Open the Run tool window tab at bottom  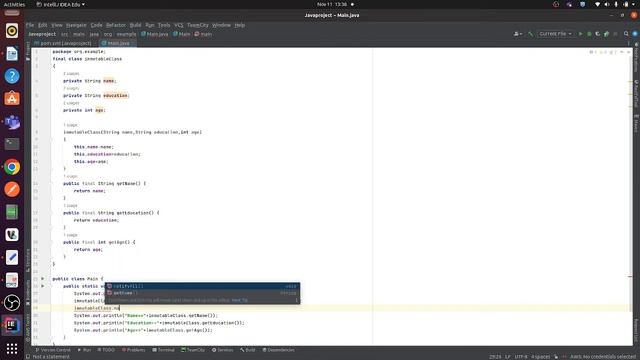click(x=84, y=350)
